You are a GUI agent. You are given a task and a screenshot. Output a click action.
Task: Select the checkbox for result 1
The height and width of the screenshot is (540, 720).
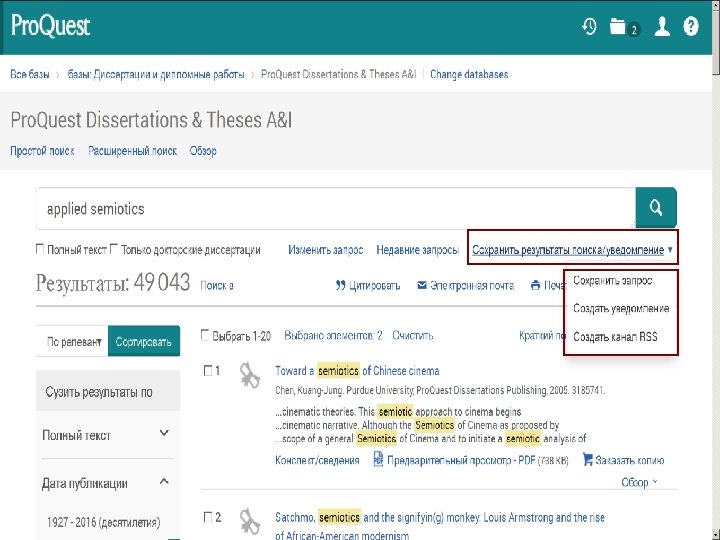tap(208, 370)
